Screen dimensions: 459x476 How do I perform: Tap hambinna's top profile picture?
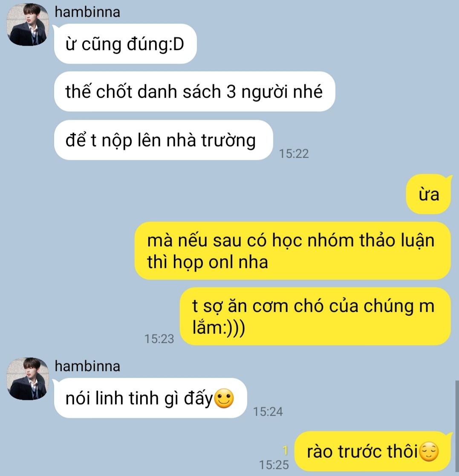(x=28, y=25)
